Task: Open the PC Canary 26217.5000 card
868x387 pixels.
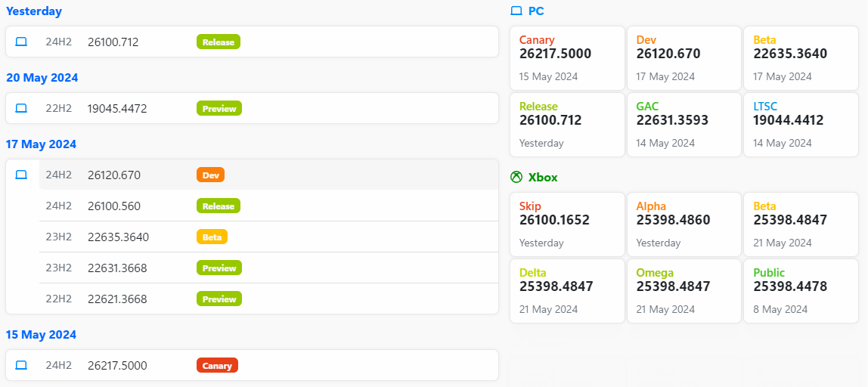Action: [x=567, y=58]
